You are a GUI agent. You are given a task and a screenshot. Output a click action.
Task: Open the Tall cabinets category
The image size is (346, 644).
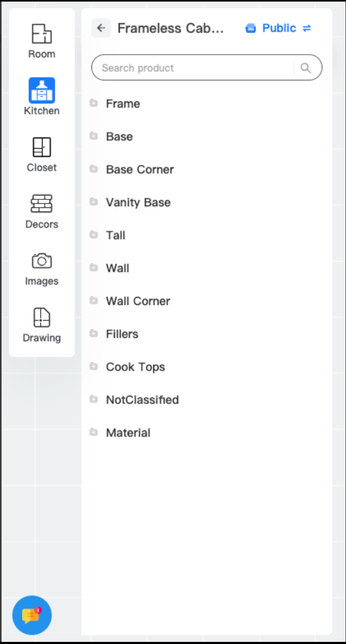pos(116,235)
